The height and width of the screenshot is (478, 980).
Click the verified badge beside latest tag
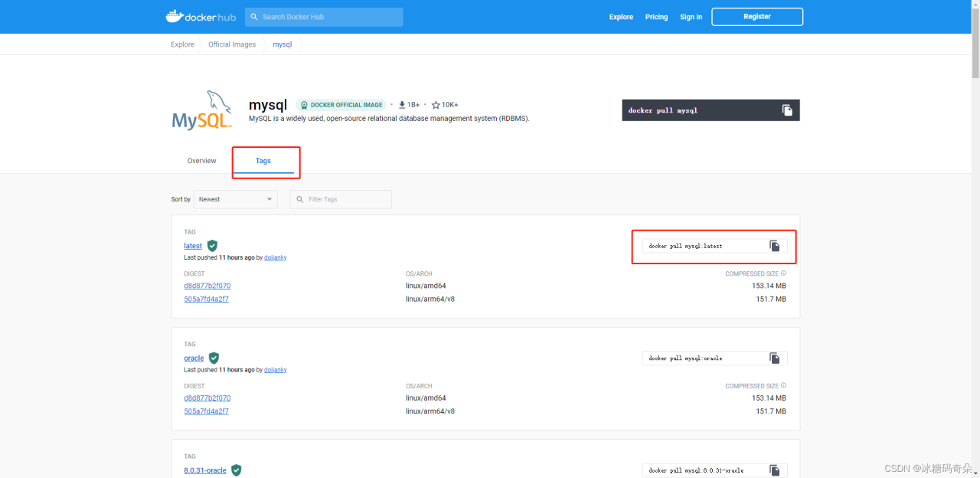pos(212,246)
